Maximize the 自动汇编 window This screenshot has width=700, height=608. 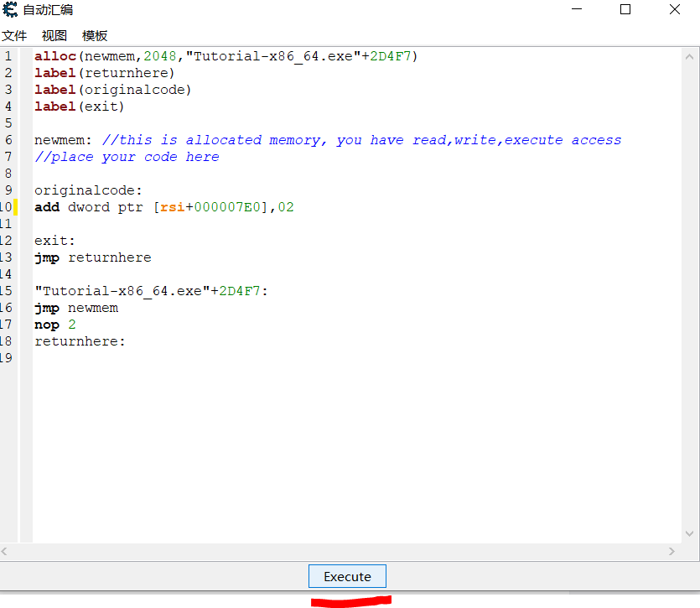(625, 10)
